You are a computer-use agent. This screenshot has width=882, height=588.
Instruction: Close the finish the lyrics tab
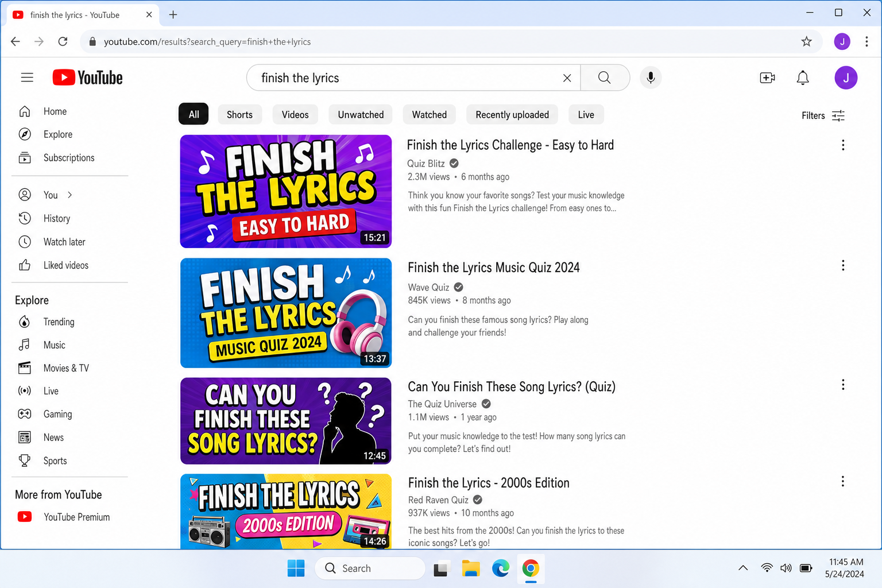(149, 14)
